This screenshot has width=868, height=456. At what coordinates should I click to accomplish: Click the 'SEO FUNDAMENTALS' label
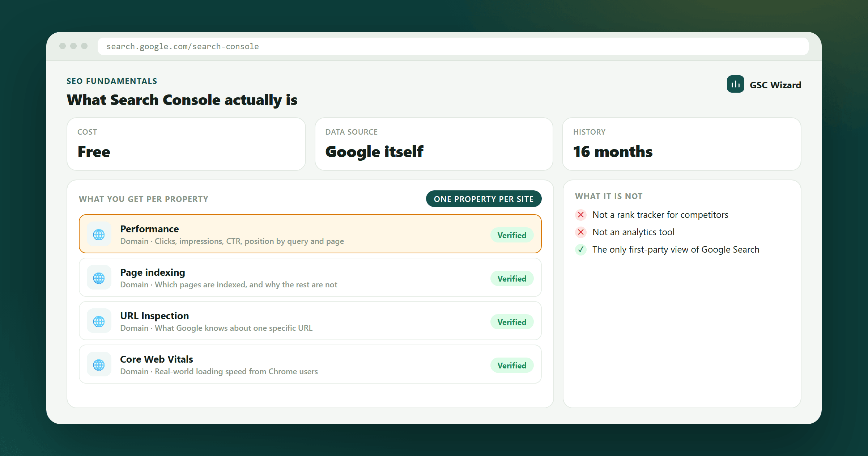click(x=112, y=81)
